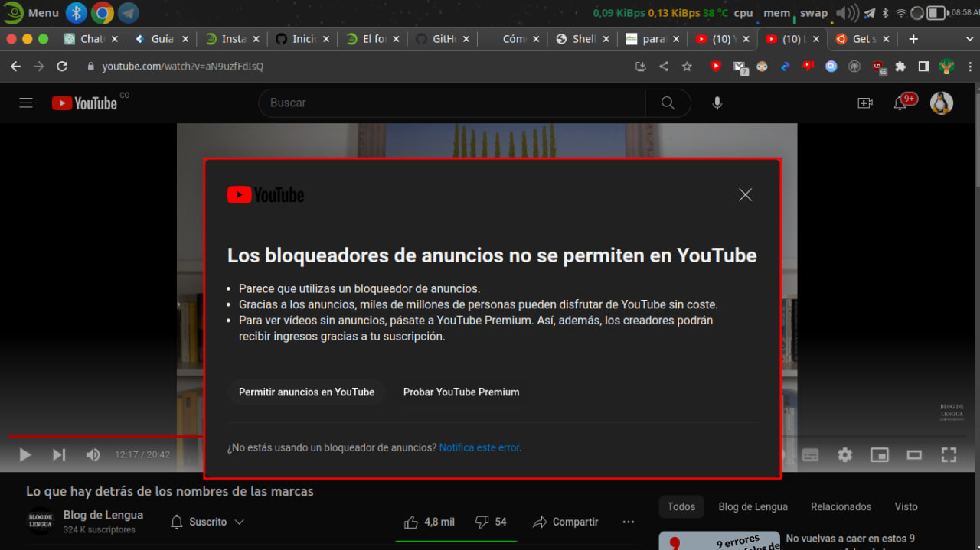This screenshot has height=550, width=980.
Task: Go forward in browser history
Action: click(39, 67)
